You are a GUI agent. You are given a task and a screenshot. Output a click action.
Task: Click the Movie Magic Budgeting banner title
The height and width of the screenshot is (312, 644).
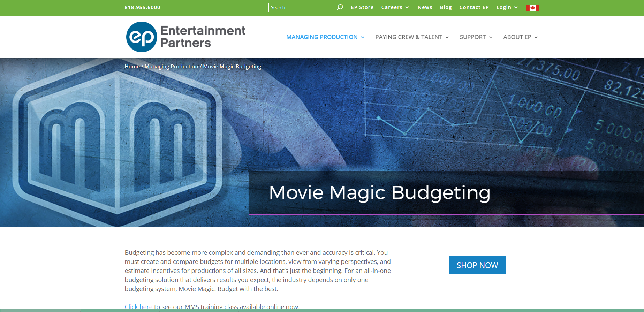(x=380, y=192)
